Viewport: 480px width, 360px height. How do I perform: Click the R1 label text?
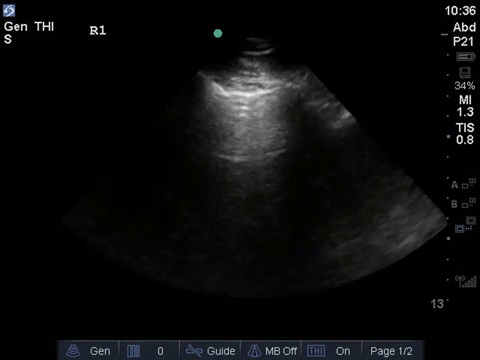point(98,31)
